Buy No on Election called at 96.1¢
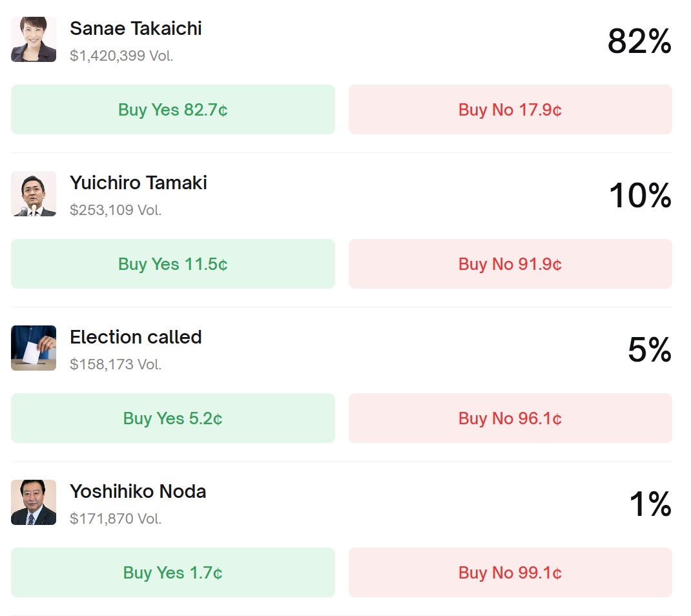Image resolution: width=691 pixels, height=616 pixels. pyautogui.click(x=510, y=418)
